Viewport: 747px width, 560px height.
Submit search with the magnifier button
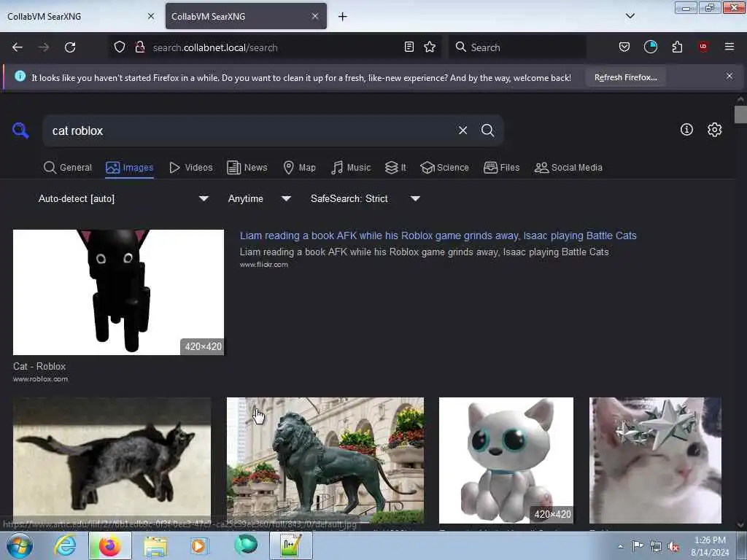487,131
